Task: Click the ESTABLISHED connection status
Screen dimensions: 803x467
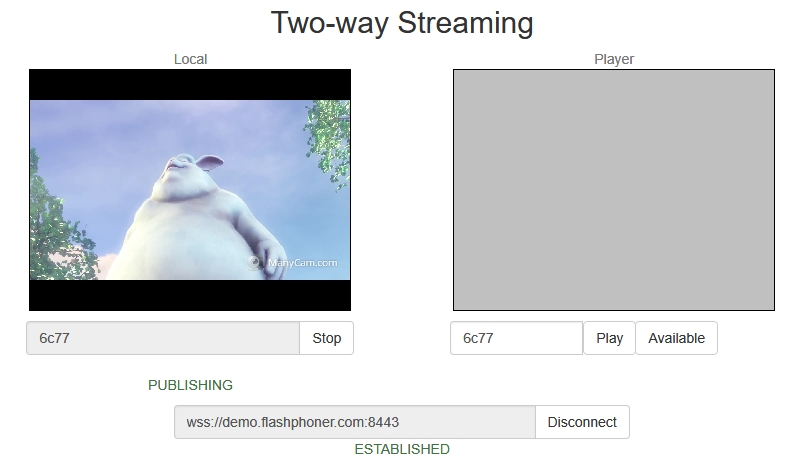Action: tap(402, 449)
